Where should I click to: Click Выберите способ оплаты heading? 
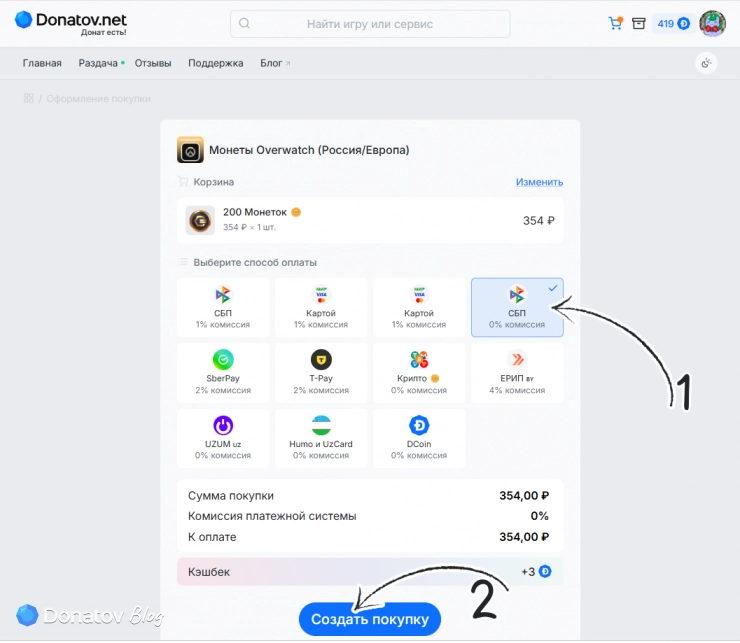tap(255, 262)
